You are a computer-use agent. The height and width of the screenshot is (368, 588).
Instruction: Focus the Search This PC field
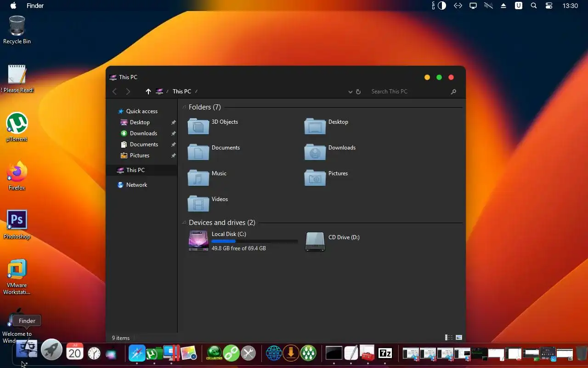click(409, 92)
